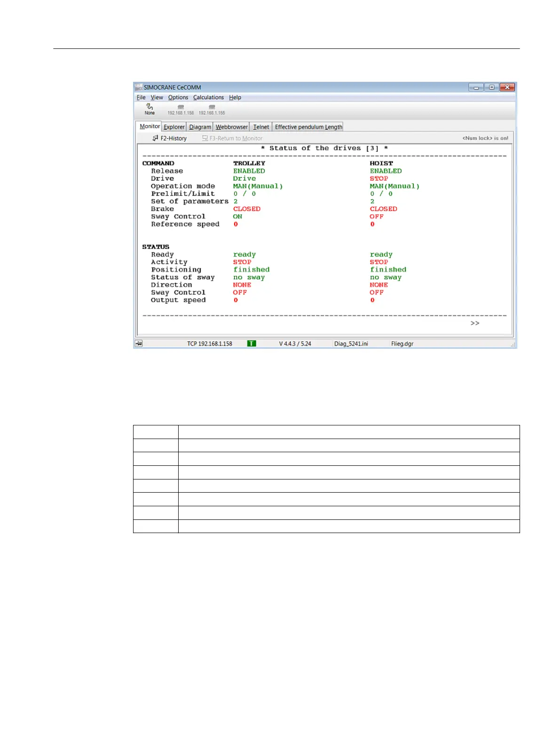Switch to the Monitor tab

(x=150, y=126)
